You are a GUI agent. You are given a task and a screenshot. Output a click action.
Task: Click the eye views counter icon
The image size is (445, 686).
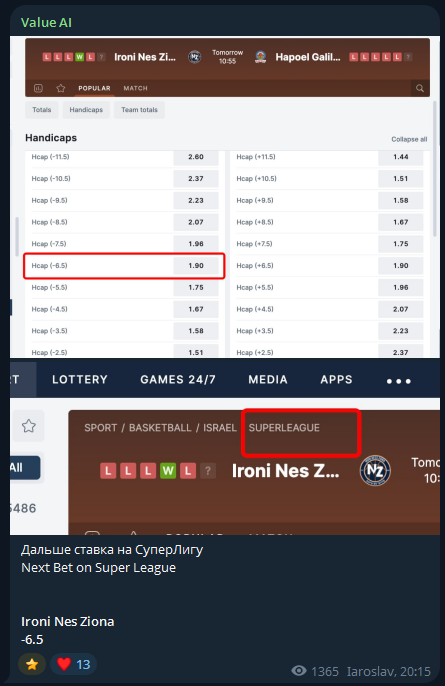coord(299,671)
